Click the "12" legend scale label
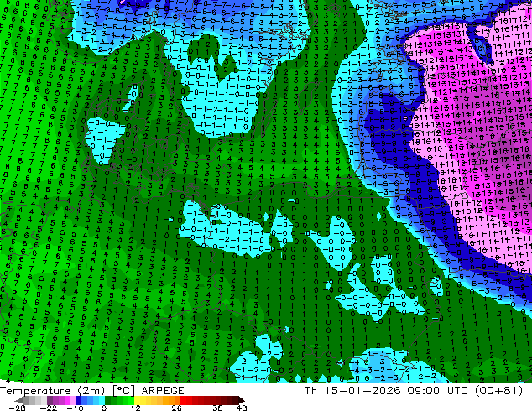532x411 pixels. (136, 408)
